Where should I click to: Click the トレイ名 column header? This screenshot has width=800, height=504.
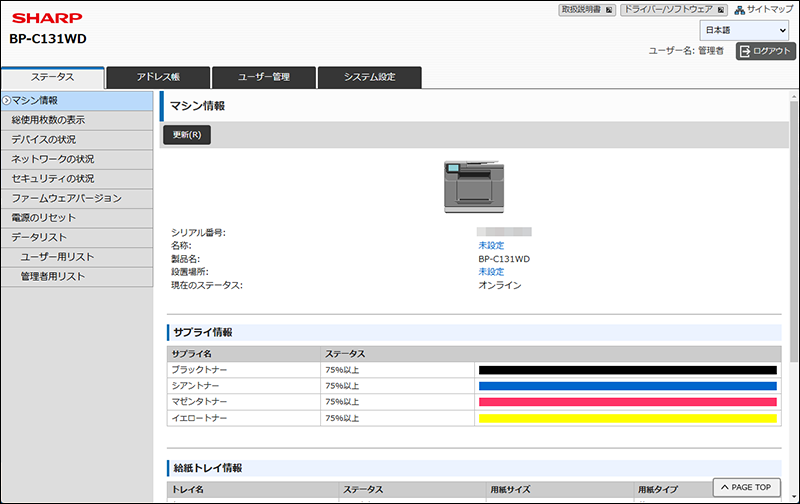point(188,490)
